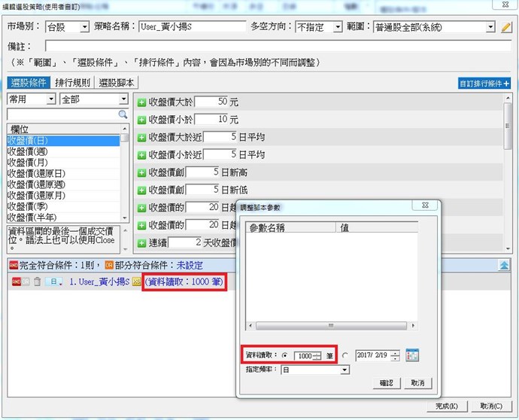Select the date radio button before 2017/2/19
The width and height of the screenshot is (519, 420).
(x=345, y=356)
